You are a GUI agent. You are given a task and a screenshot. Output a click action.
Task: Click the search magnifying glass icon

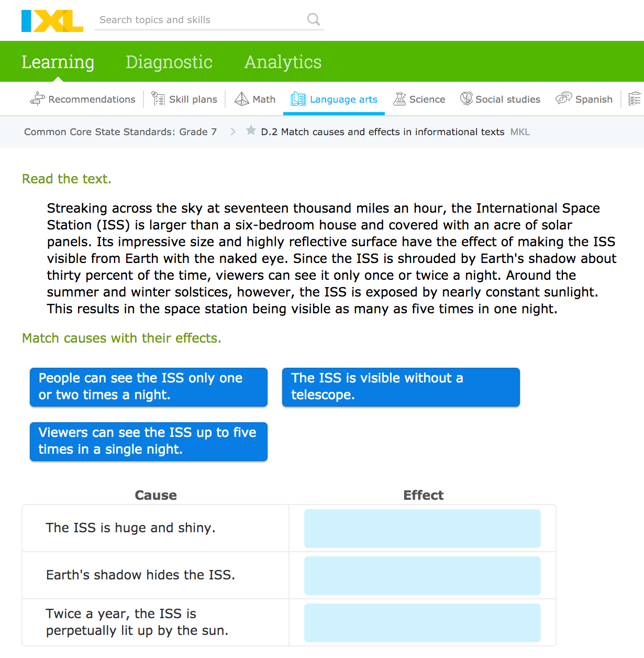pos(313,20)
